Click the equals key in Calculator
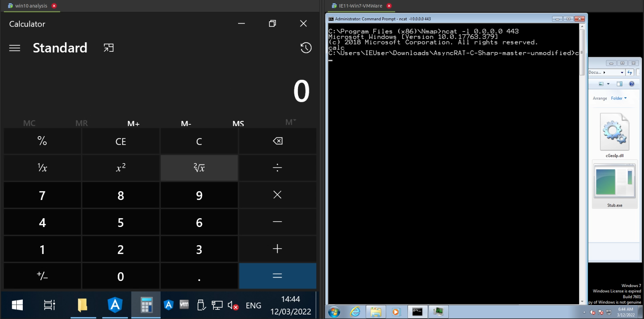The image size is (644, 319). [278, 276]
